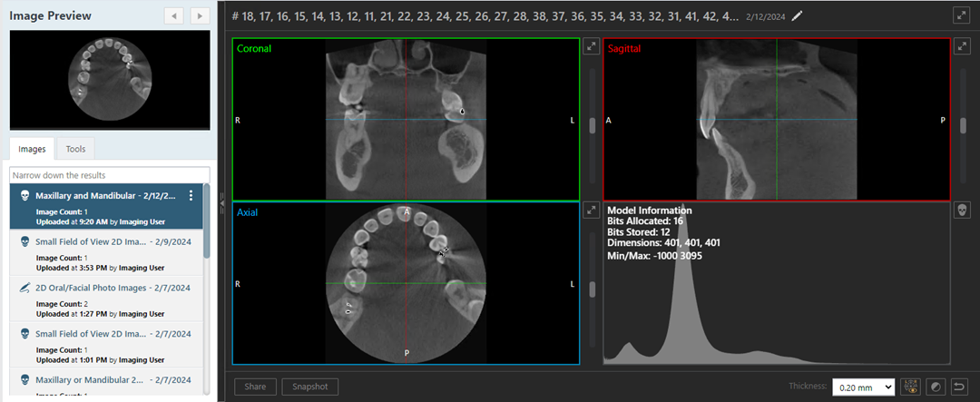Click the Share button
This screenshot has width=980, height=402.
pyautogui.click(x=255, y=387)
